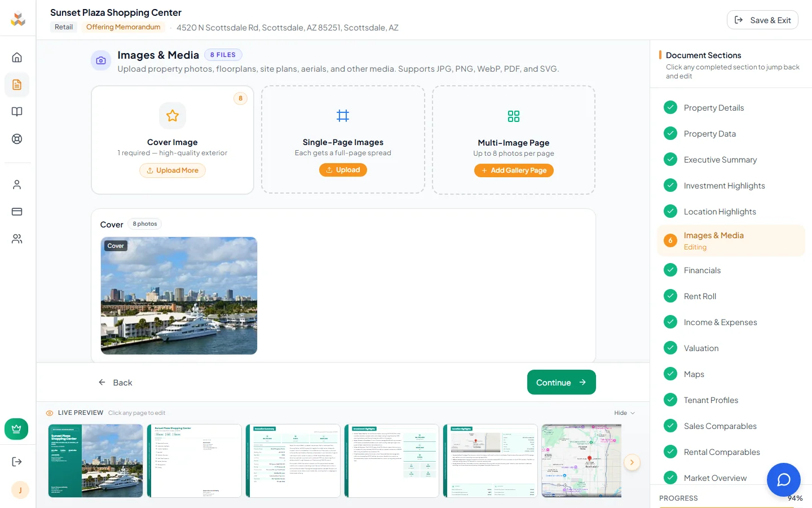Collapse the live preview using Hide
Viewport: 812px width, 508px height.
pos(624,413)
